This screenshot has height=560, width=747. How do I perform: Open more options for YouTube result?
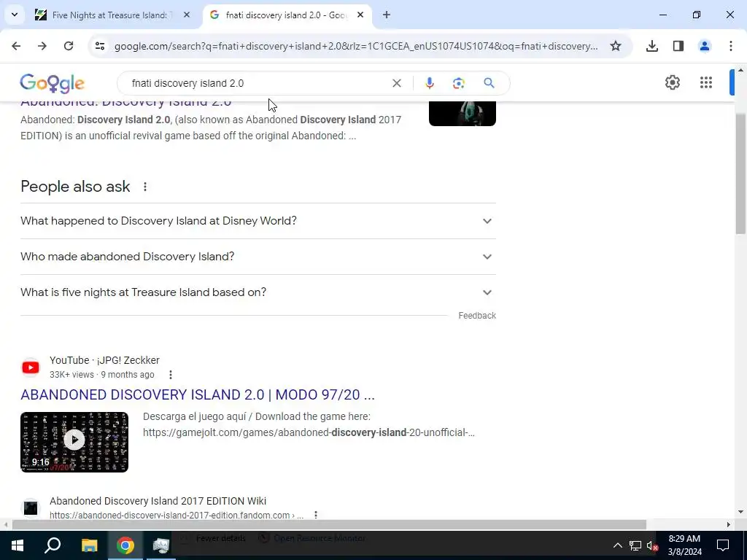pos(171,375)
